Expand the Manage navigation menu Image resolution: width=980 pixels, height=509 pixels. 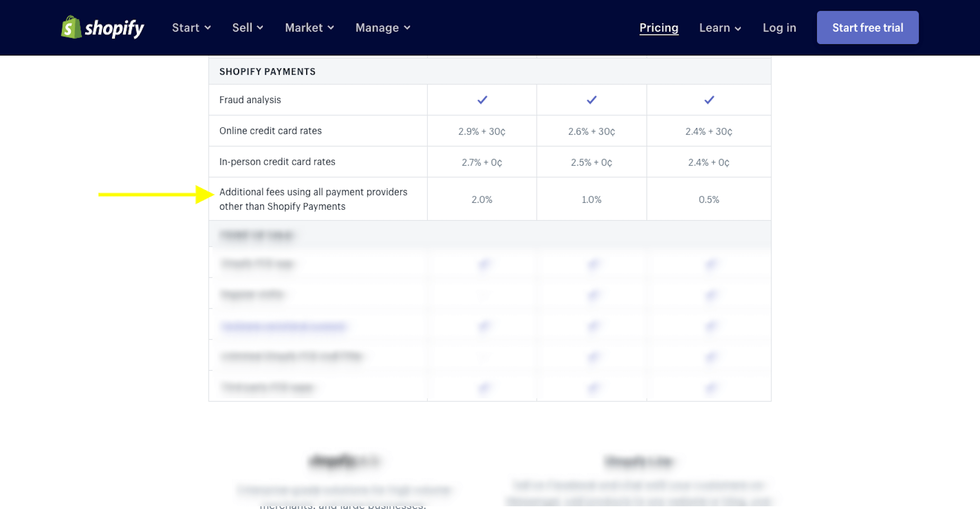tap(383, 27)
